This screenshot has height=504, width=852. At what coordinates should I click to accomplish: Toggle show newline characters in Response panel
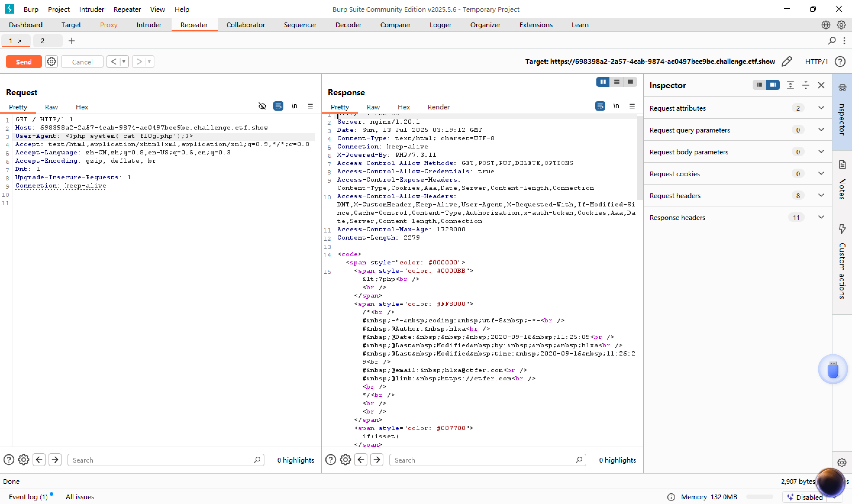(x=616, y=106)
